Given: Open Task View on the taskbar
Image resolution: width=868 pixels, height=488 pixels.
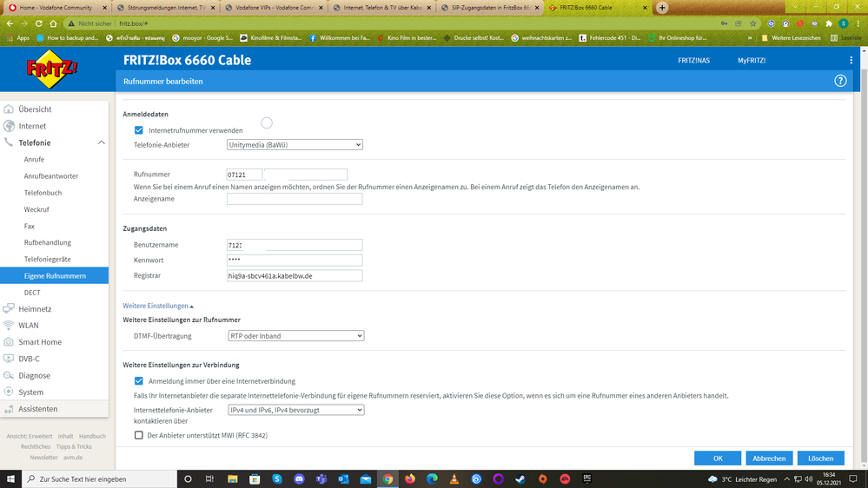Looking at the screenshot, I should click(x=209, y=479).
